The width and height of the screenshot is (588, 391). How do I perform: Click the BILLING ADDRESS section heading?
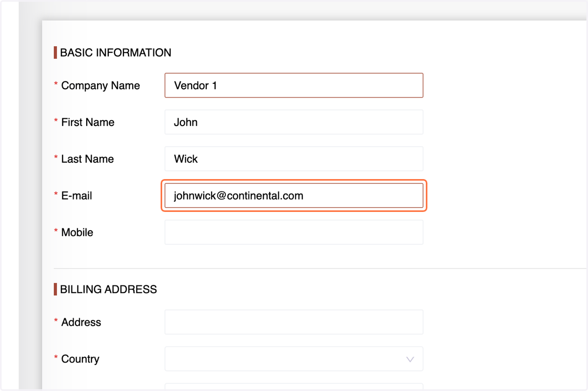(108, 289)
